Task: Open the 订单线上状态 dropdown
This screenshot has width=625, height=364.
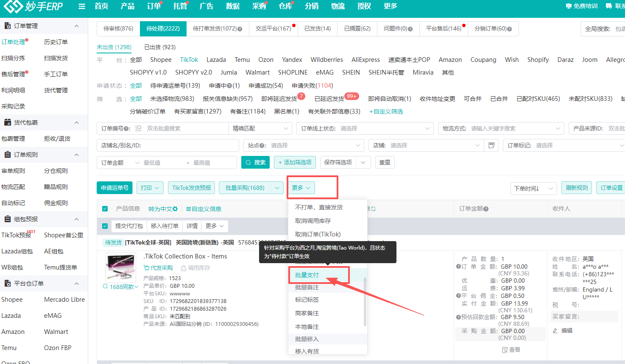Action: click(365, 128)
